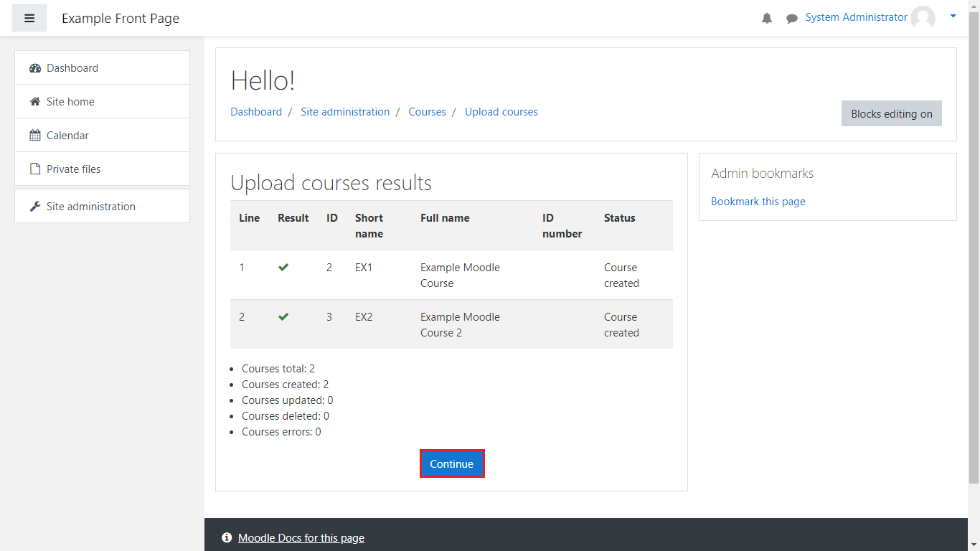The image size is (980, 551).
Task: Click the Blocks editing on button
Action: (x=891, y=113)
